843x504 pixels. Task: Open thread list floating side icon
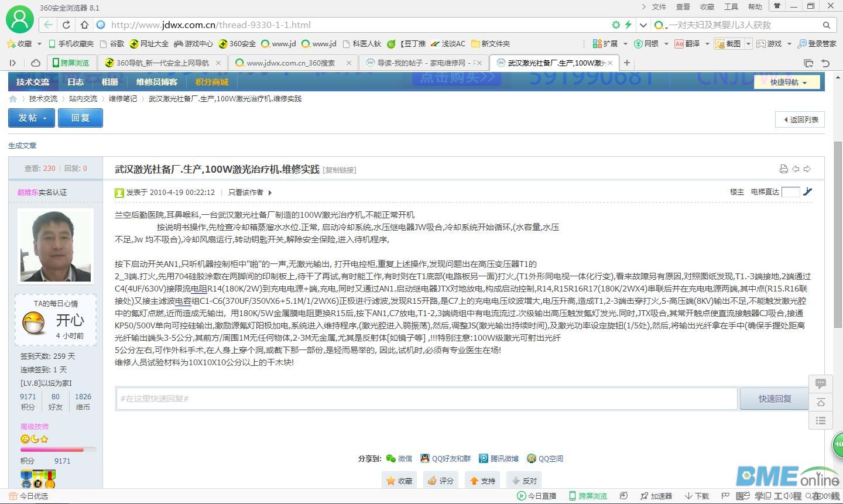point(821,420)
